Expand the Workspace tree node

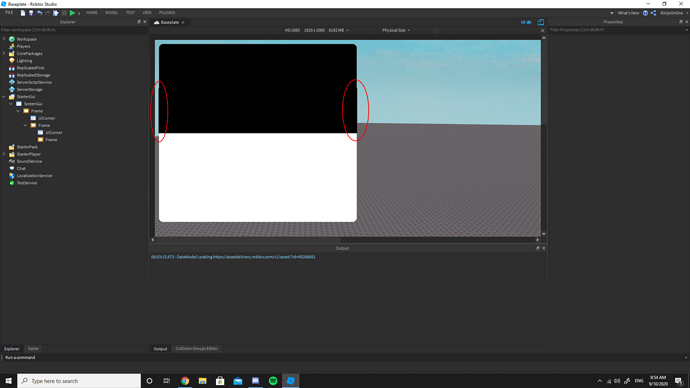(4, 39)
